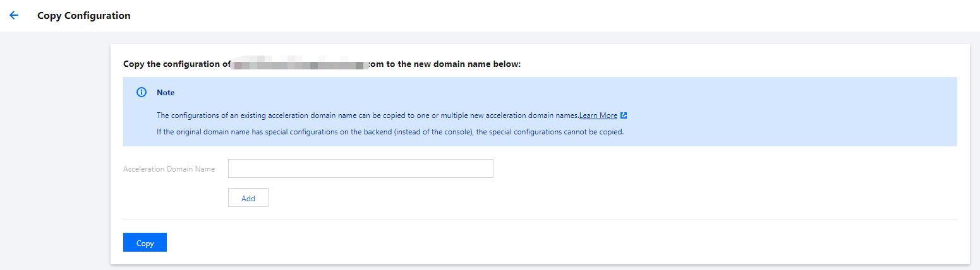Click the Acceleration Domain Name label
Screen dimensions: 980x270
pyautogui.click(x=169, y=169)
